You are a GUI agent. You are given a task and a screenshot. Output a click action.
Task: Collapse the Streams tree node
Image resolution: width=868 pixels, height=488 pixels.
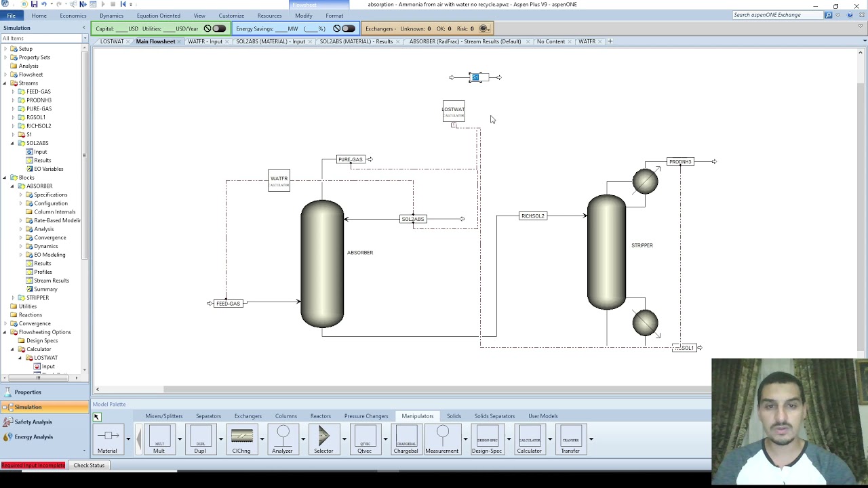pyautogui.click(x=5, y=83)
